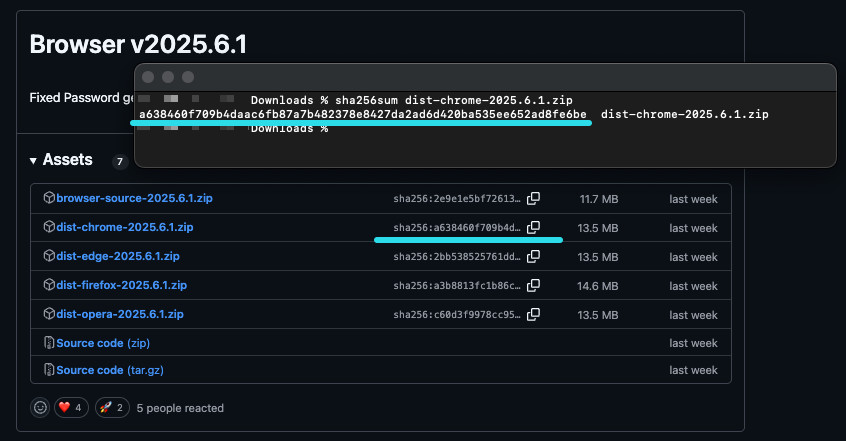Click the terminal's green zoom button
The image size is (846, 441).
click(187, 77)
